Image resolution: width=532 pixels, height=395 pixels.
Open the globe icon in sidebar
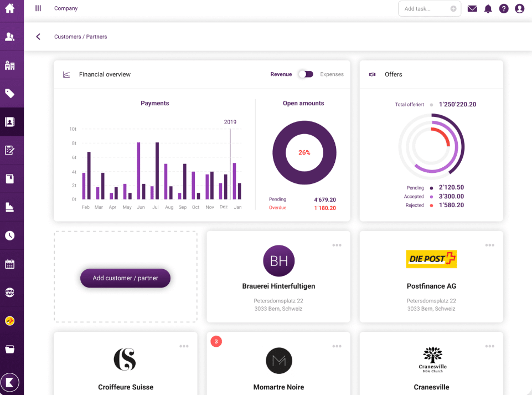click(10, 293)
